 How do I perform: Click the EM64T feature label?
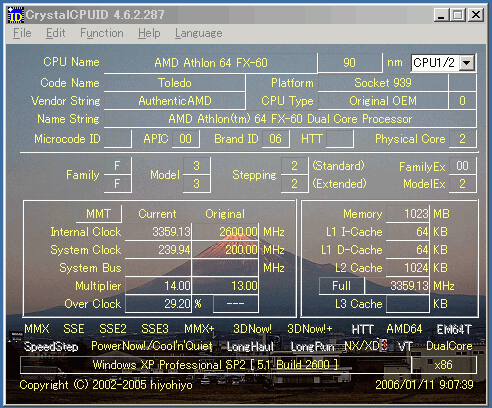point(454,329)
